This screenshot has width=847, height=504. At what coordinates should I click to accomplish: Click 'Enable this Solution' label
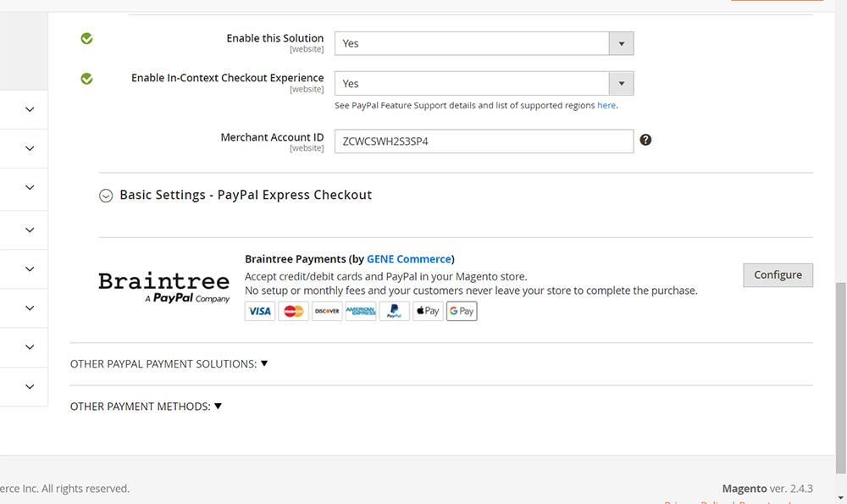(x=275, y=38)
